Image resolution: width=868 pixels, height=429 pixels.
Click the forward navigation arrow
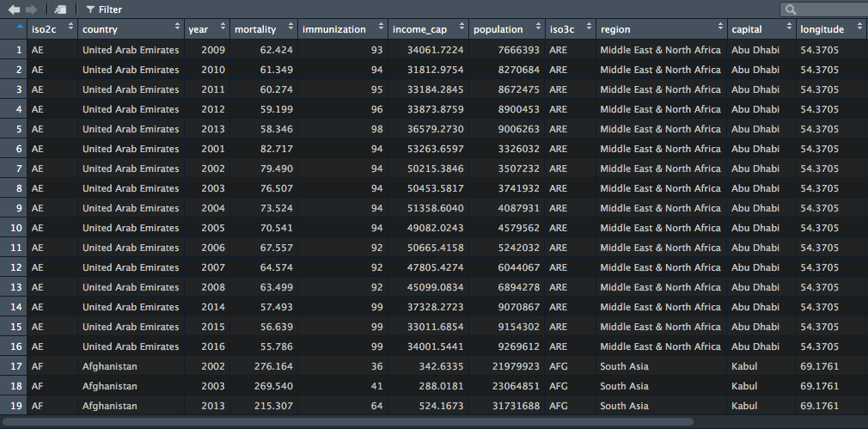(x=32, y=9)
